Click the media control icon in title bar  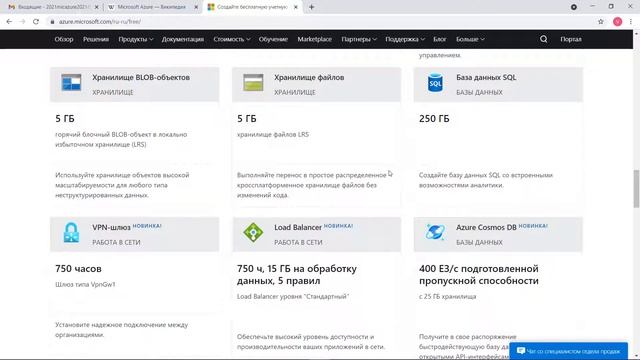[x=574, y=7]
